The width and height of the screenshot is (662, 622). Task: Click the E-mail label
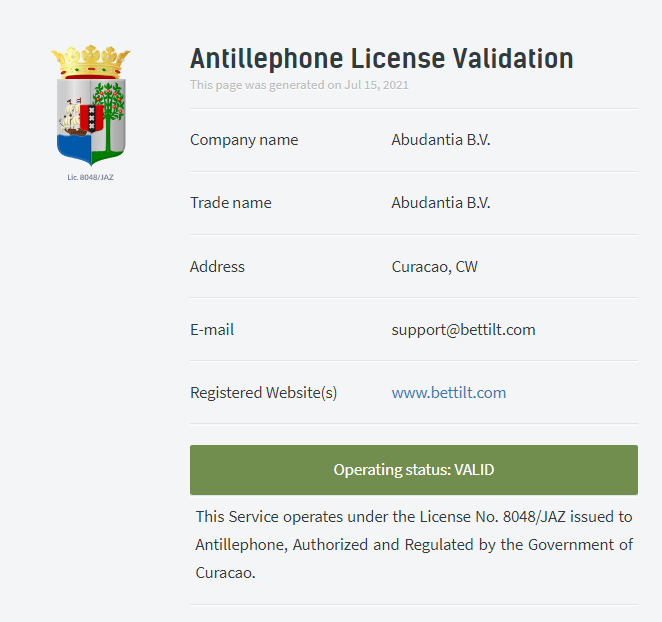click(x=212, y=330)
